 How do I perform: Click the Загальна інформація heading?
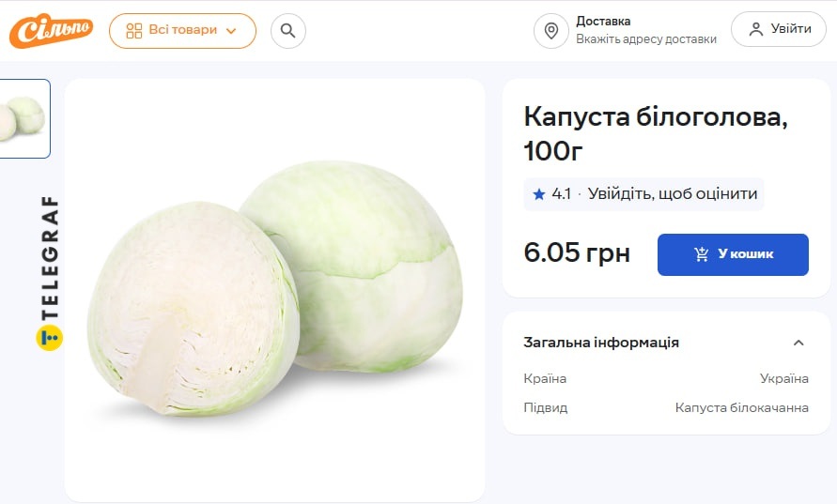[x=601, y=343]
